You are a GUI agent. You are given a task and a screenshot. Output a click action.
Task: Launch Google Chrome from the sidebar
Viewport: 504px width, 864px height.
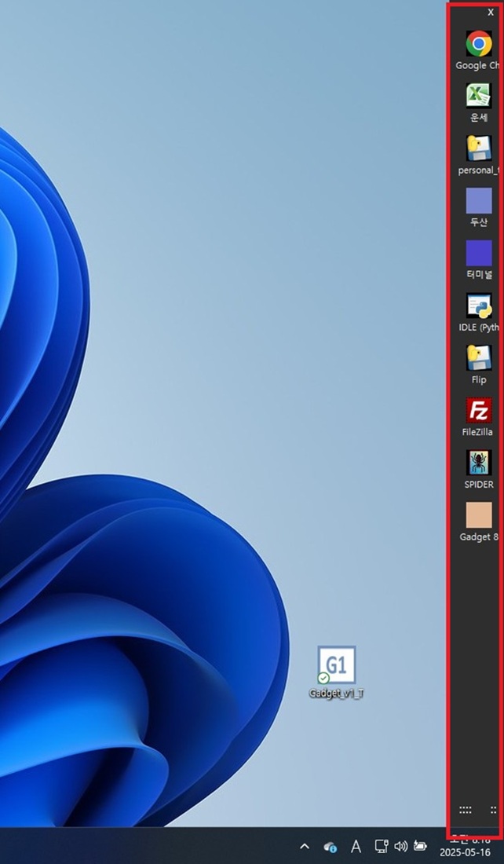click(x=479, y=43)
